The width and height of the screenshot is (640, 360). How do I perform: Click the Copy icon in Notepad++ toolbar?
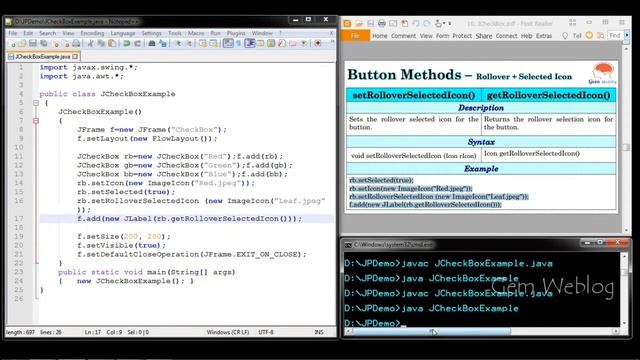101,43
